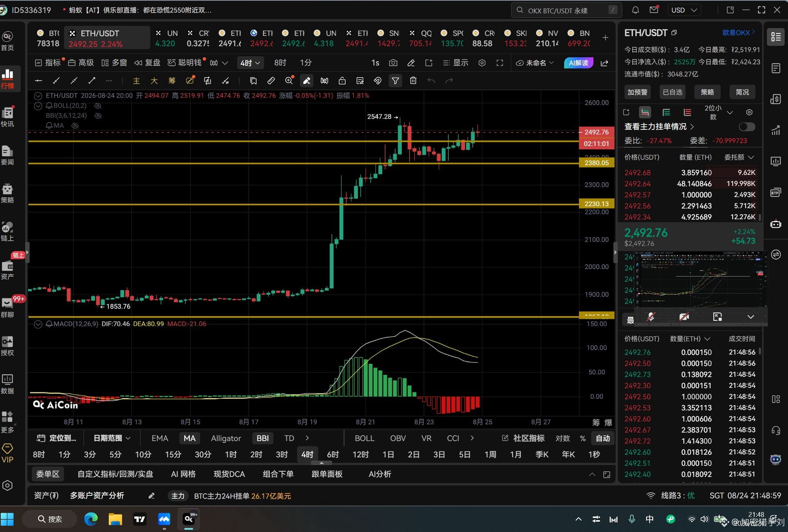Click the 定位到... locate button

click(x=57, y=438)
